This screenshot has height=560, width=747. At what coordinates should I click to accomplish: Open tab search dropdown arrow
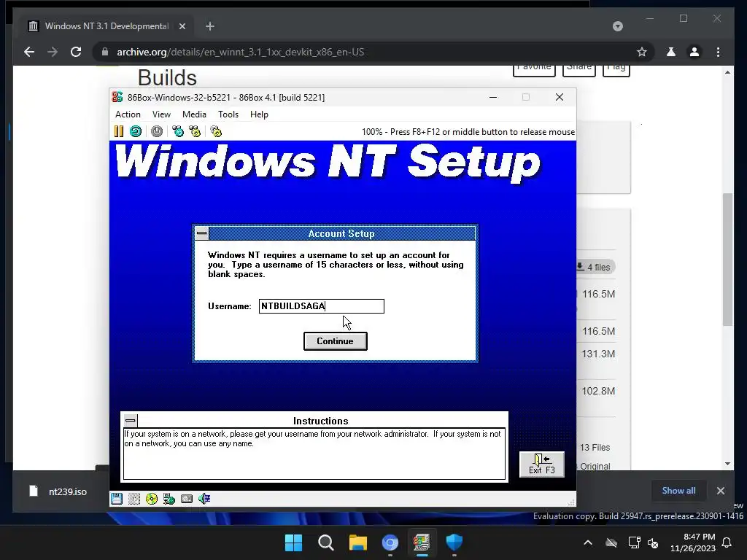(618, 26)
